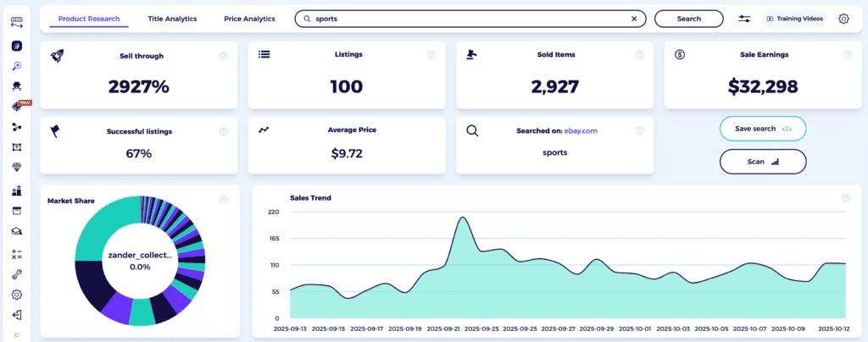Click inside the sports search field
This screenshot has height=342, width=868.
466,19
